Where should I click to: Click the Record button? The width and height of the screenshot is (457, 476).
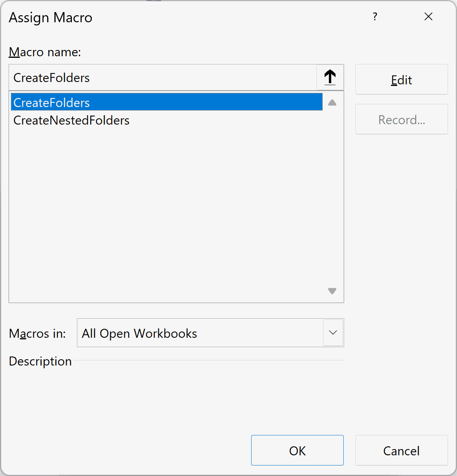tap(402, 119)
